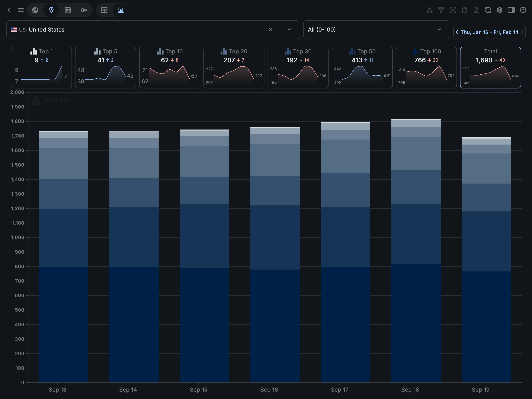
Task: Open the hamburger menu icon
Action: coord(21,10)
